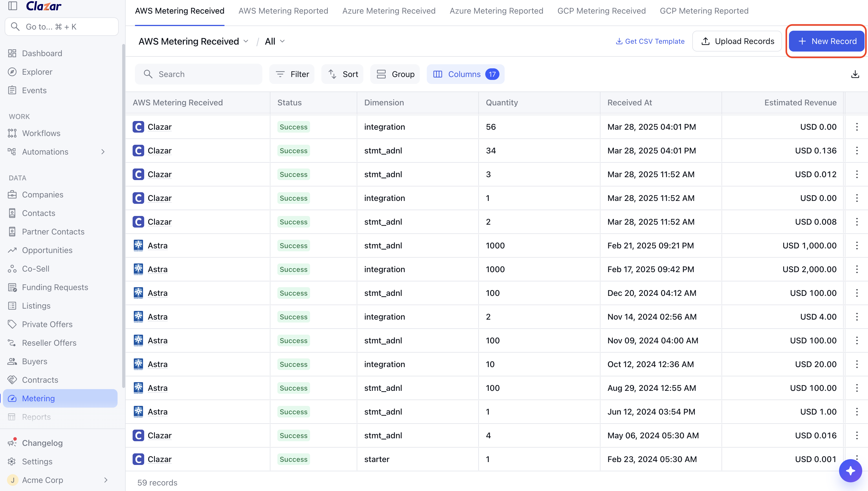
Task: Open the Events sidebar icon
Action: [x=12, y=90]
